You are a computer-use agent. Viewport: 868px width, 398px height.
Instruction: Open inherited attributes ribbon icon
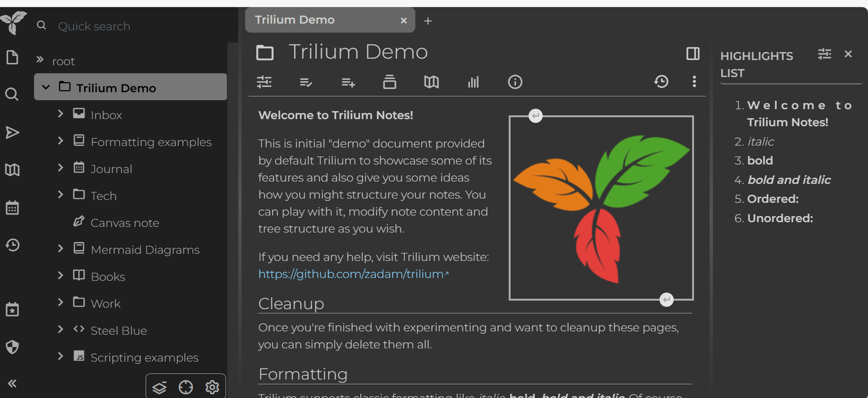click(x=348, y=83)
